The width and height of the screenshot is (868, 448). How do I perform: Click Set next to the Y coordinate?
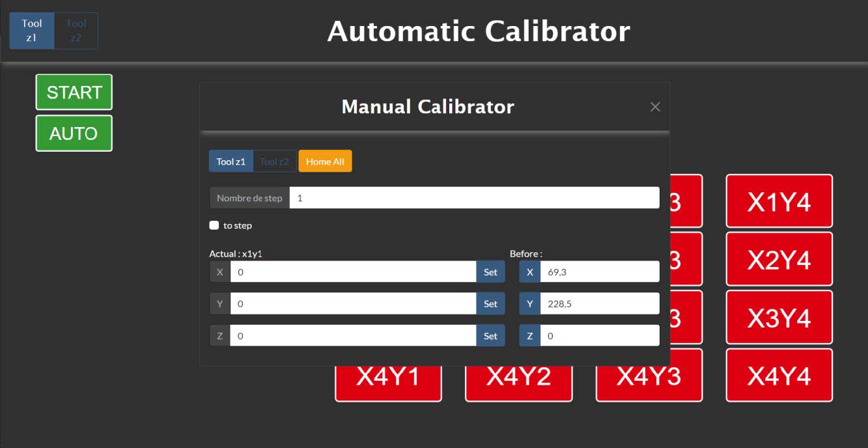point(490,303)
